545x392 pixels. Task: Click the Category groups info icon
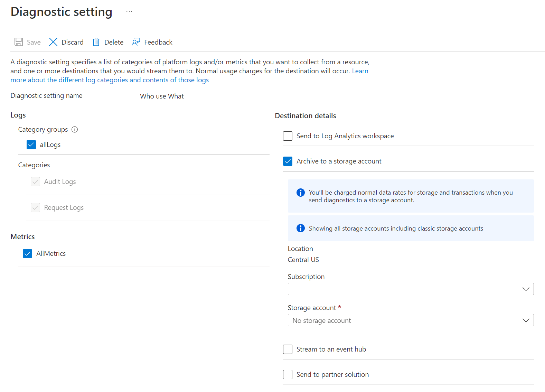[75, 130]
